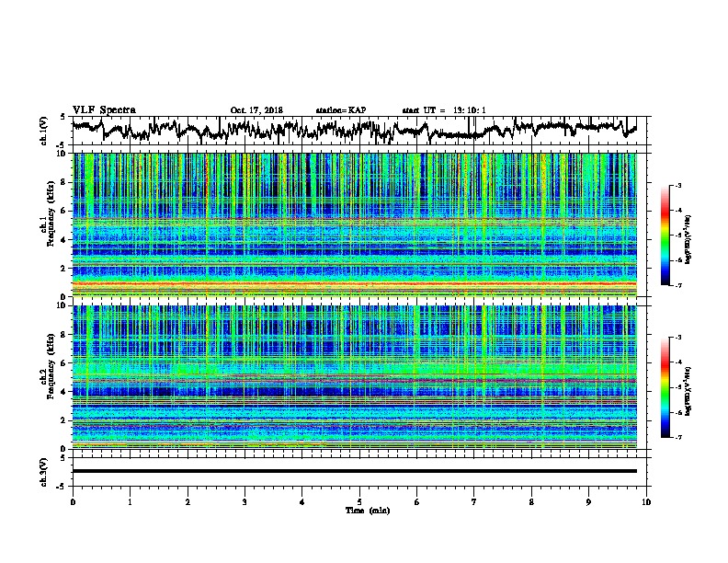The image size is (728, 563).
Task: Click the "Time (min)" x-axis label
Action: (368, 511)
